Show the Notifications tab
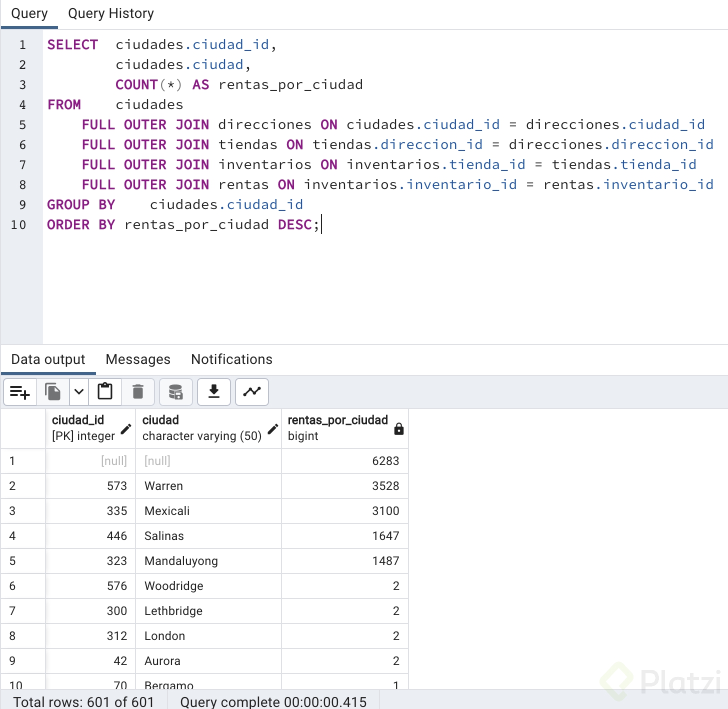 coord(232,359)
